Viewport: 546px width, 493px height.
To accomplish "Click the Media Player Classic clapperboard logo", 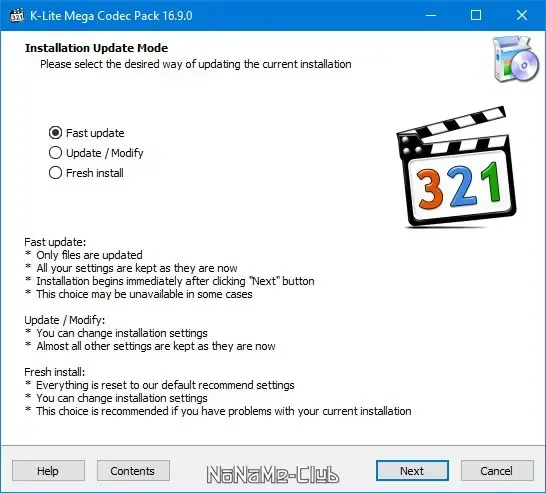I will click(456, 167).
